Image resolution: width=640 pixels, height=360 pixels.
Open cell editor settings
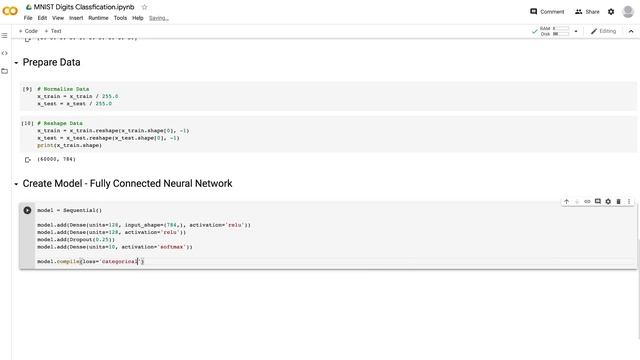pyautogui.click(x=608, y=201)
